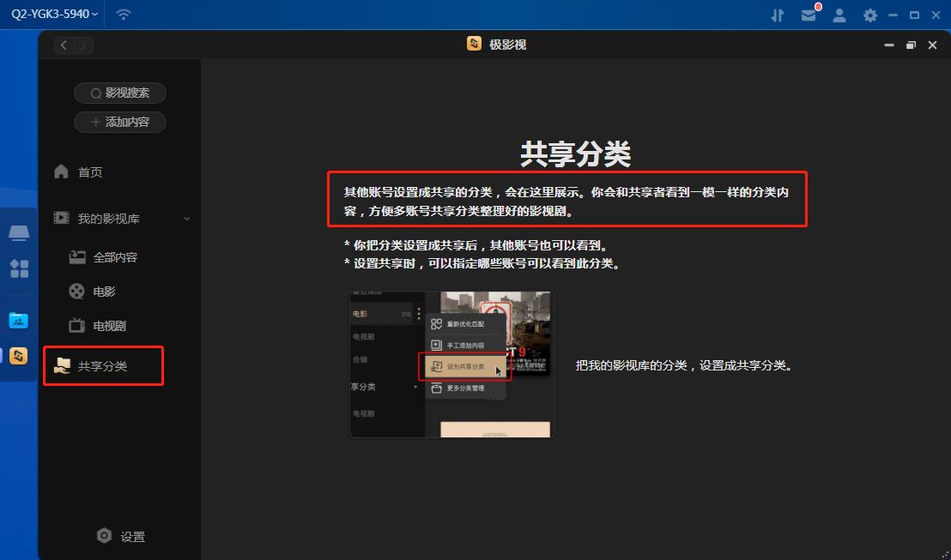Open the user account icon in the title bar
Viewport: 951px width, 560px height.
tap(839, 15)
